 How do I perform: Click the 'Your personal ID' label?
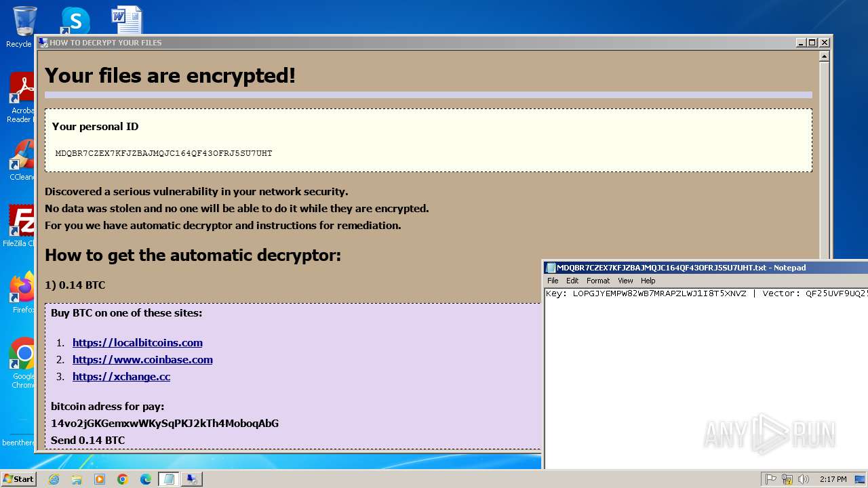95,127
